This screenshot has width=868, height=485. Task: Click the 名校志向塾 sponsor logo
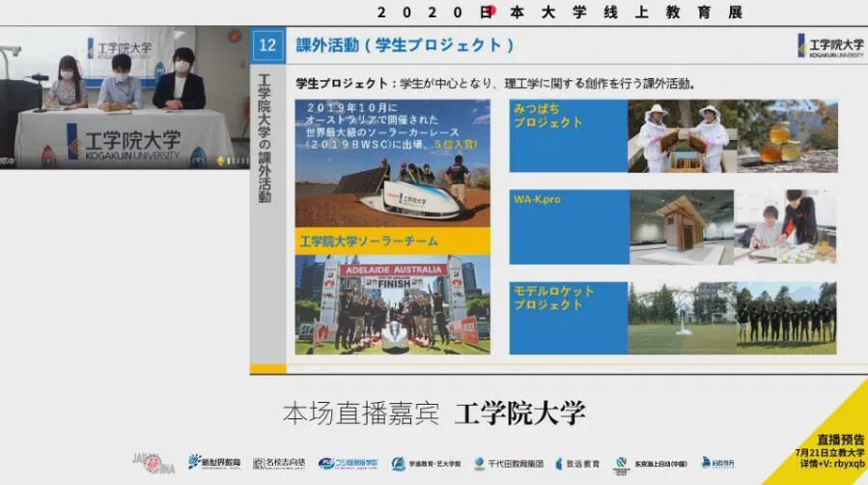click(279, 463)
